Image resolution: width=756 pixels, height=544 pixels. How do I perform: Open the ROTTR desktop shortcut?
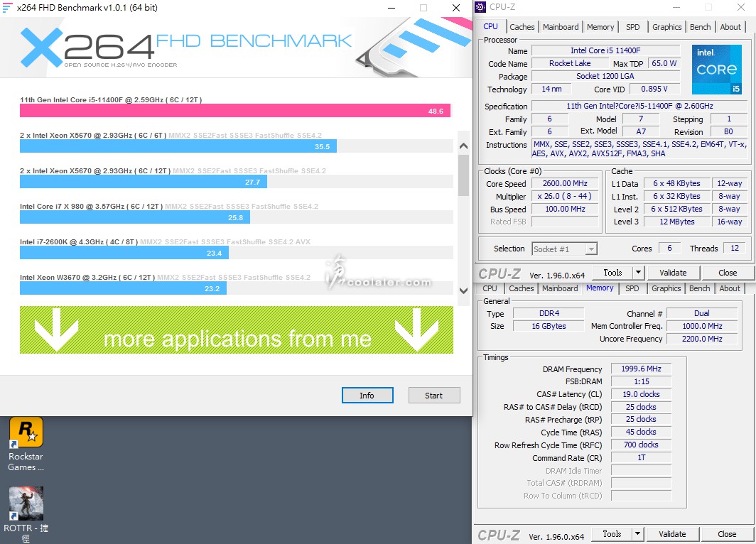[26, 515]
